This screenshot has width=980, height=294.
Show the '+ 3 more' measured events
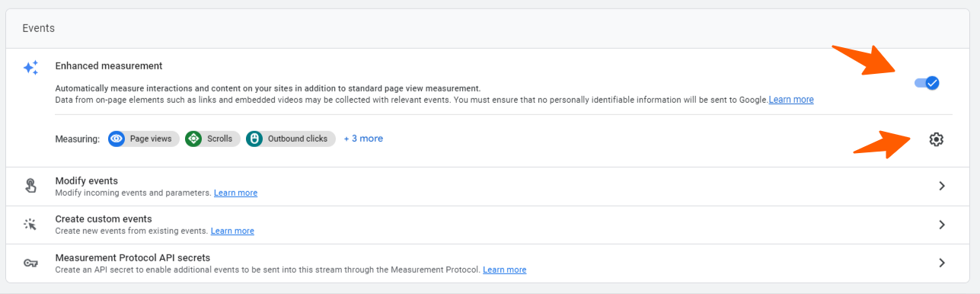tap(363, 139)
